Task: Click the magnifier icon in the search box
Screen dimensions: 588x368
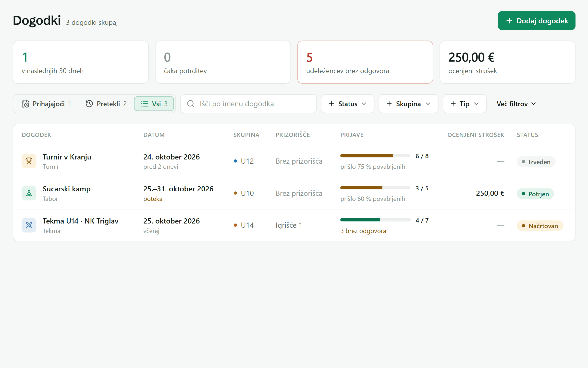Action: click(191, 104)
